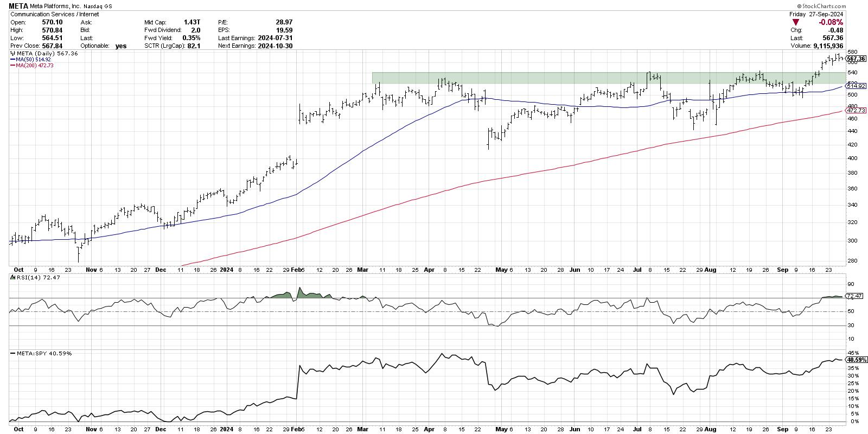Click the red down-triangle change indicator
Image resolution: width=868 pixels, height=434 pixels.
coord(796,22)
